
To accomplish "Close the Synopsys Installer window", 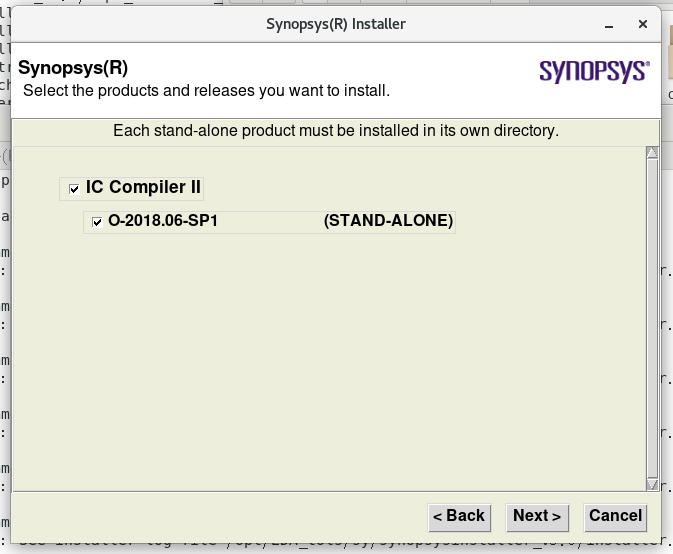I will tap(643, 24).
